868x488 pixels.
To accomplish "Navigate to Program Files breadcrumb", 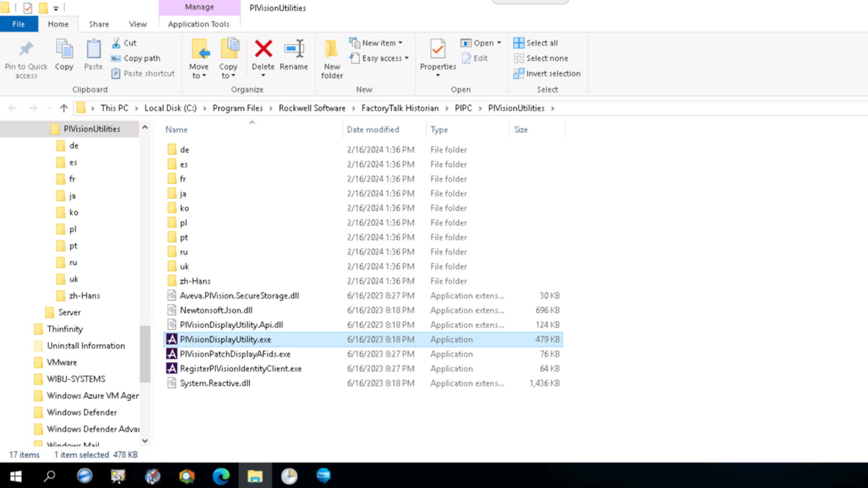I will tap(238, 108).
